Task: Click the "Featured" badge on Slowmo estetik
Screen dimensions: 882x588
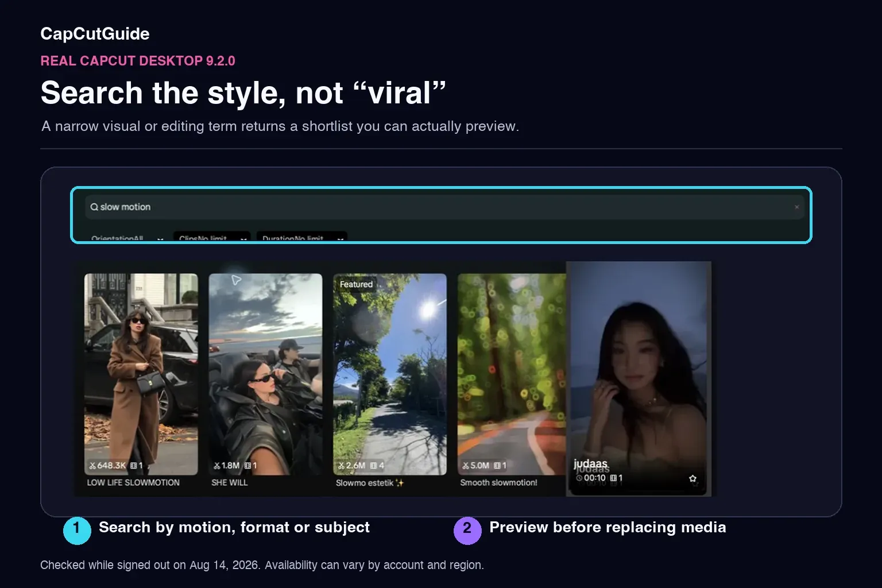Action: pos(356,284)
